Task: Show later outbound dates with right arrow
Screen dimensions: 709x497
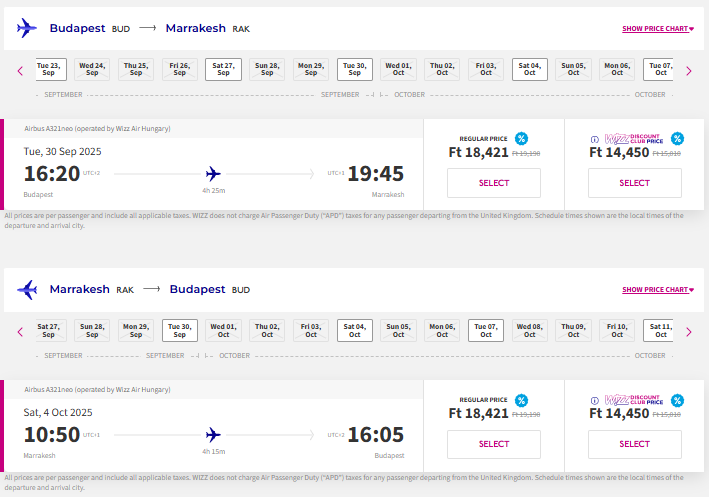Action: pos(689,71)
